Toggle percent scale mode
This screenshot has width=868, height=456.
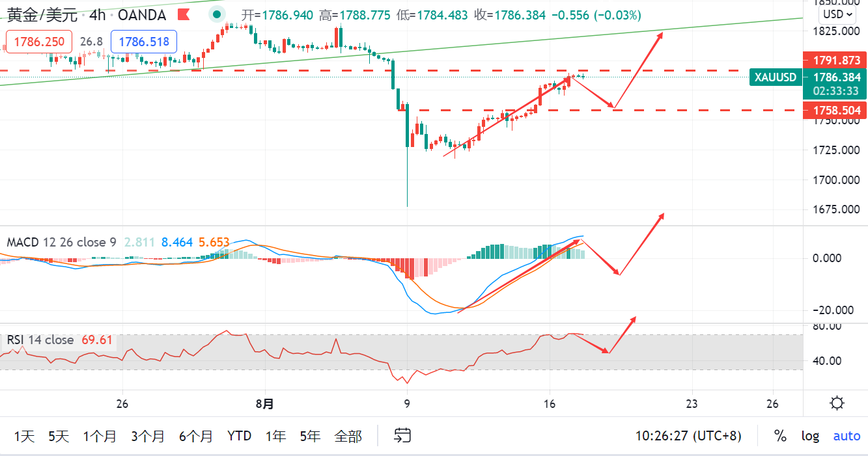pos(780,436)
